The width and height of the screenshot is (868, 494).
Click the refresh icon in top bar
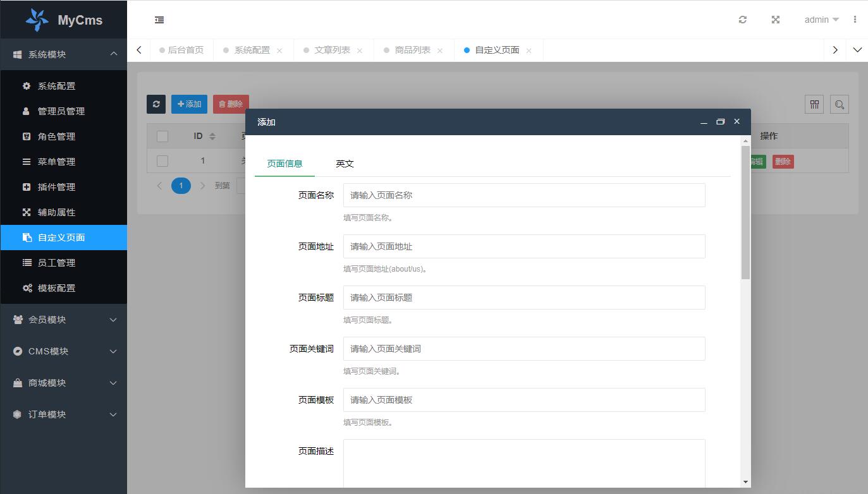[743, 20]
